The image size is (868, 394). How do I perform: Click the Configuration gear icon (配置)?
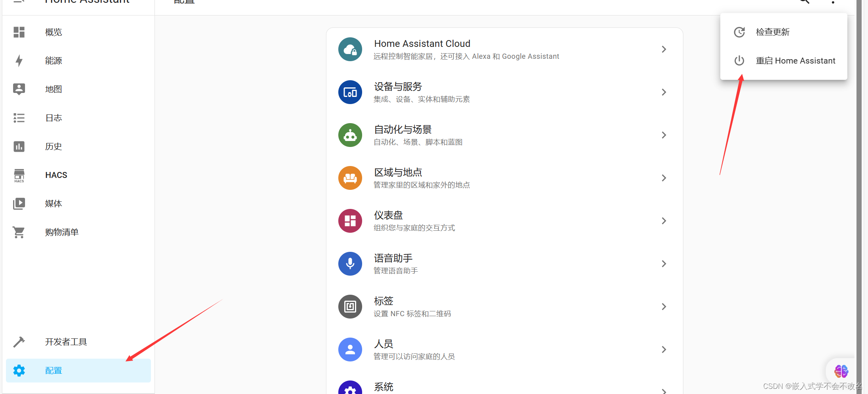[x=19, y=371]
